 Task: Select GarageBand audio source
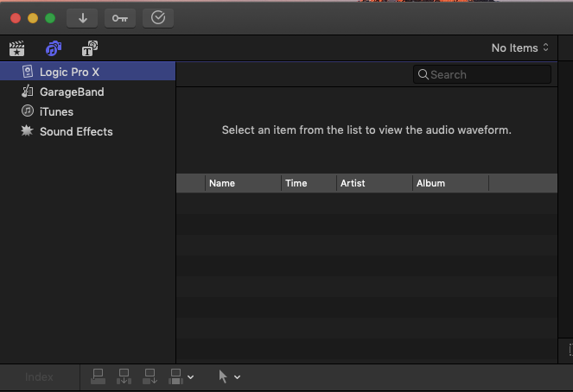click(x=71, y=92)
